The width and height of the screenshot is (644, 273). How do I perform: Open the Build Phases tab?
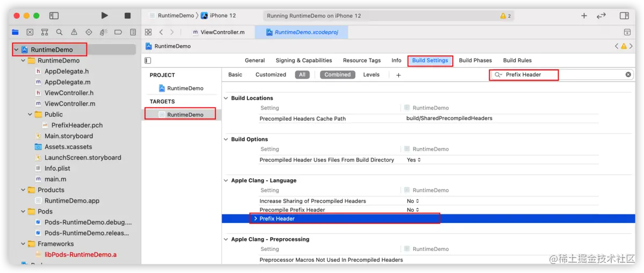click(475, 61)
